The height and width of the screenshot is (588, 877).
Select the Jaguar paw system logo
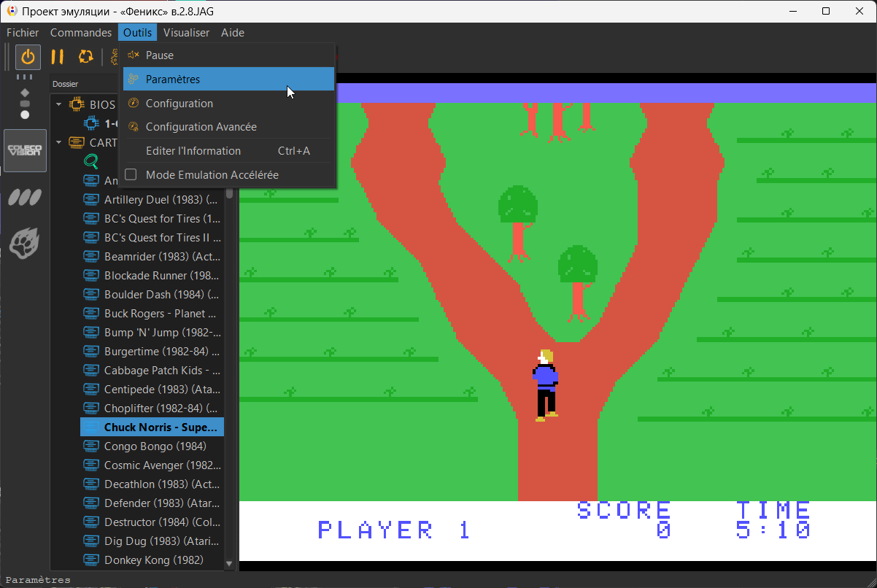[25, 242]
